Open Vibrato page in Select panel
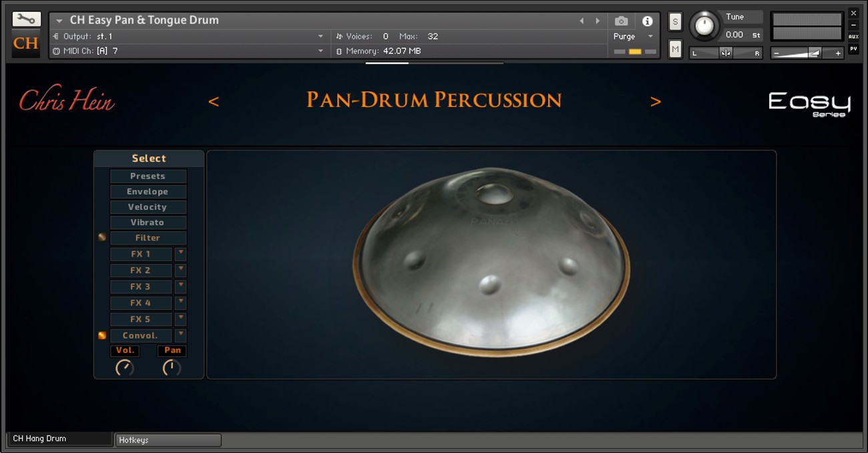Image resolution: width=868 pixels, height=453 pixels. [x=148, y=222]
